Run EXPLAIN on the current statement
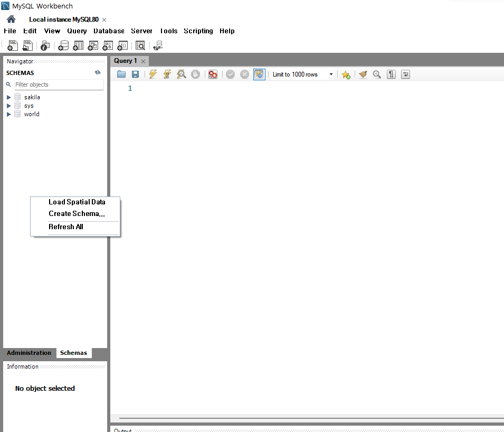Image resolution: width=504 pixels, height=432 pixels. (x=182, y=74)
